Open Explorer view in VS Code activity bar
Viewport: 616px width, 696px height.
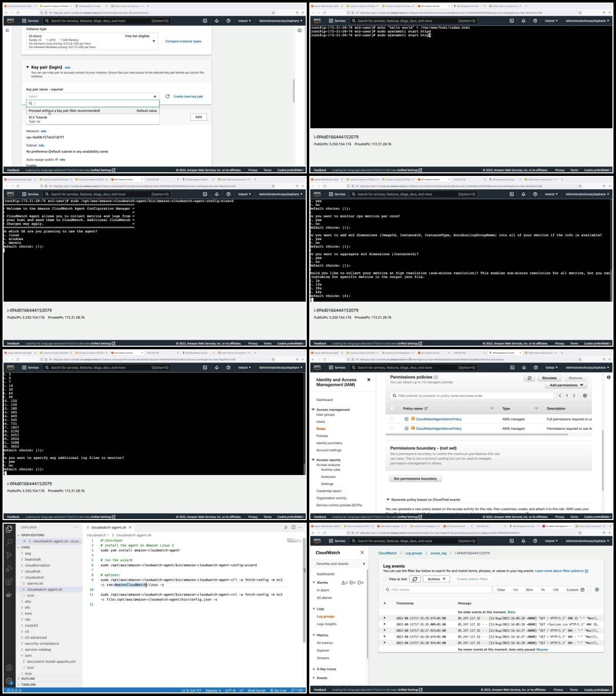[9, 529]
